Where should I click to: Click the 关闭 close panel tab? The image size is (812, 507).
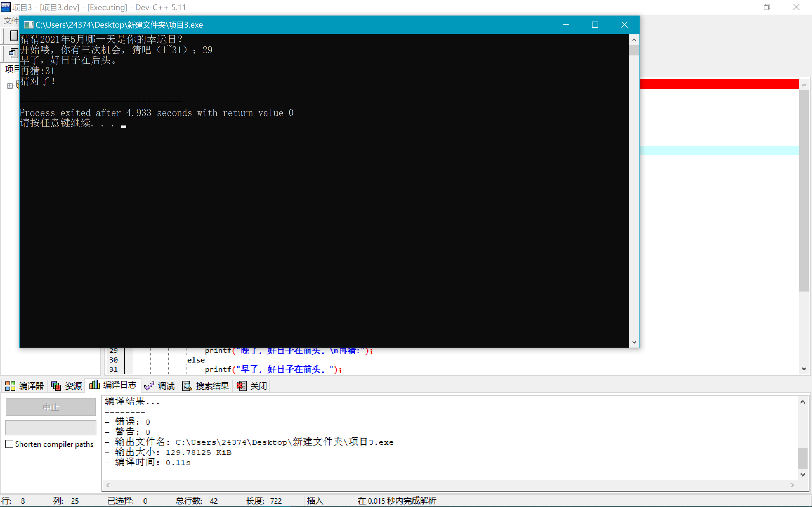click(x=252, y=386)
